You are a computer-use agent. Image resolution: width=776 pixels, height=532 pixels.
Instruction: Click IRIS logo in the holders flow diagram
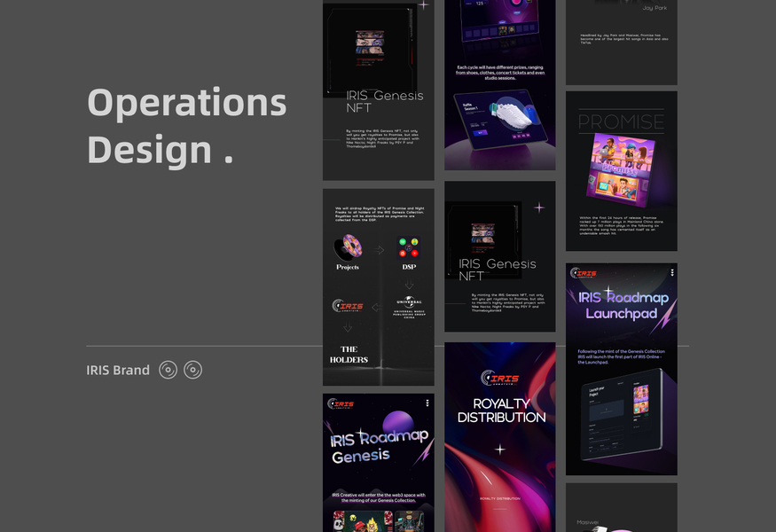[348, 306]
